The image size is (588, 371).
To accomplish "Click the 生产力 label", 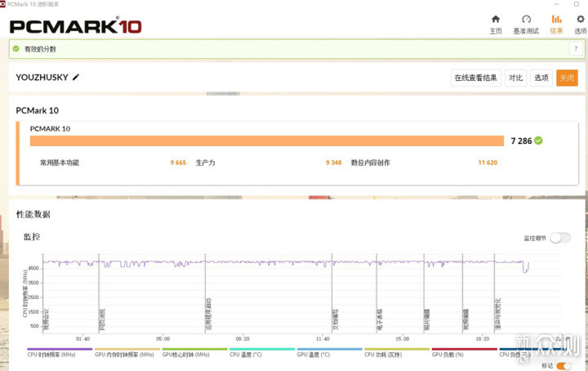I will (x=206, y=163).
